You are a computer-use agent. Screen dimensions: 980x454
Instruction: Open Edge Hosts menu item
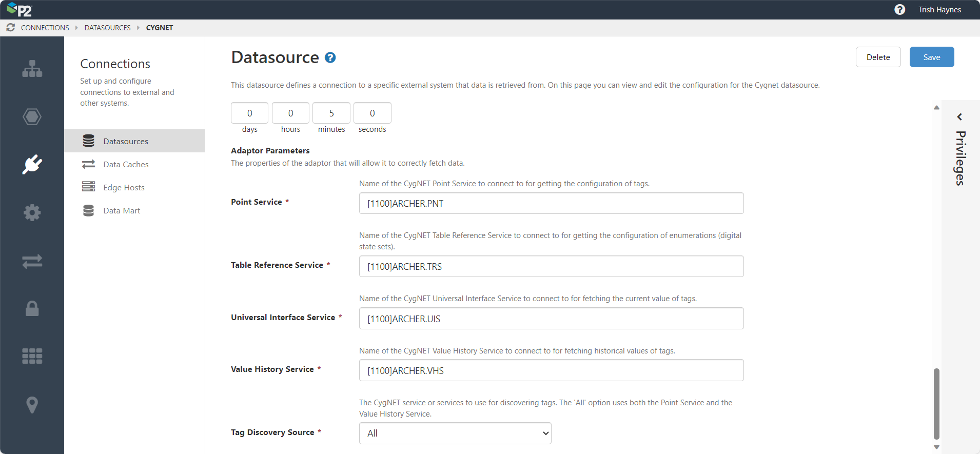coord(124,188)
